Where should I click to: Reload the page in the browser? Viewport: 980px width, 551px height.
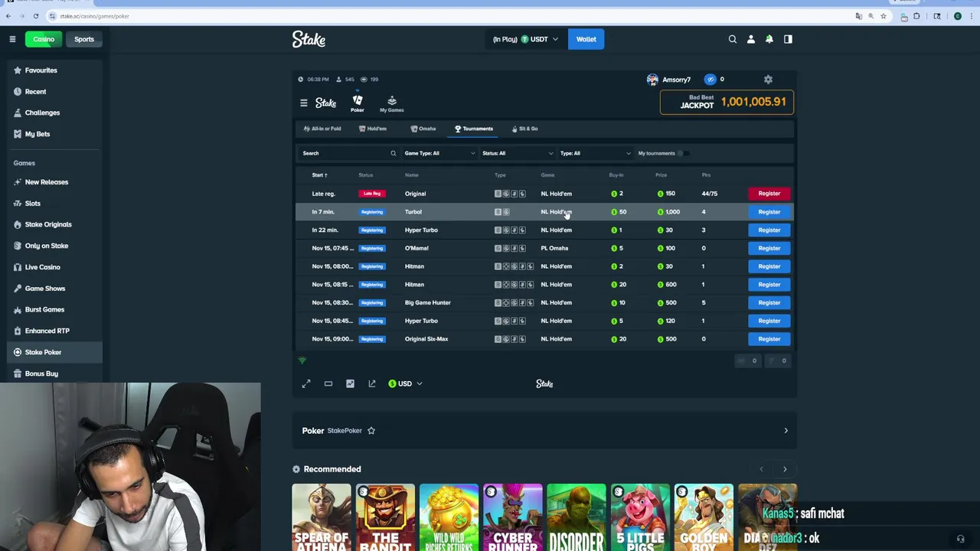(35, 16)
